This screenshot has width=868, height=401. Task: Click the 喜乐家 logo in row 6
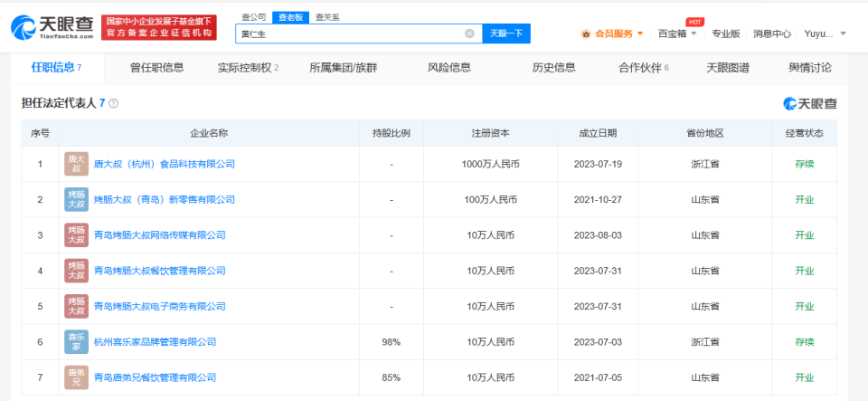click(76, 342)
